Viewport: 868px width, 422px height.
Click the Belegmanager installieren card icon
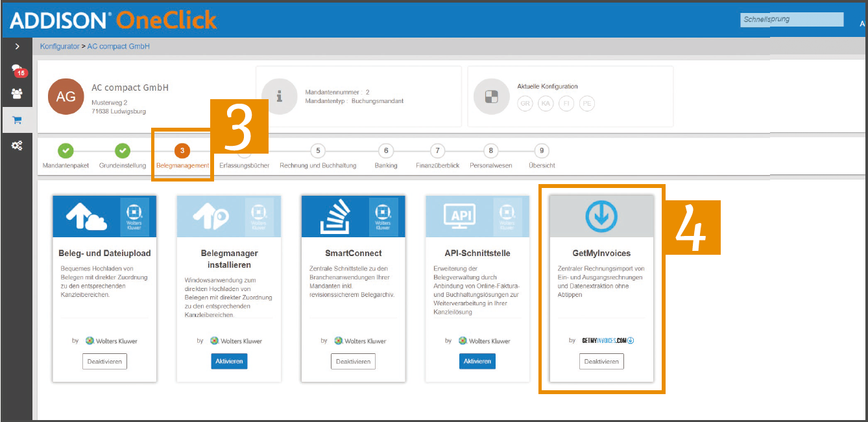pyautogui.click(x=210, y=218)
